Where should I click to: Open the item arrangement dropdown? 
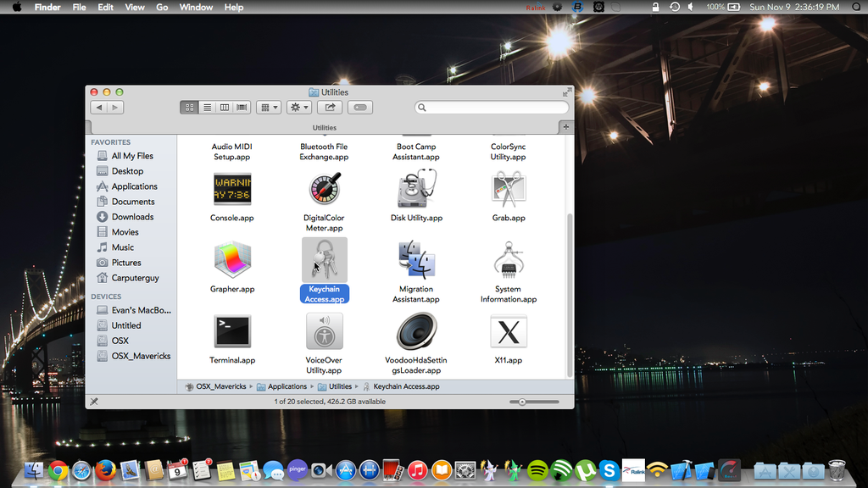[269, 108]
